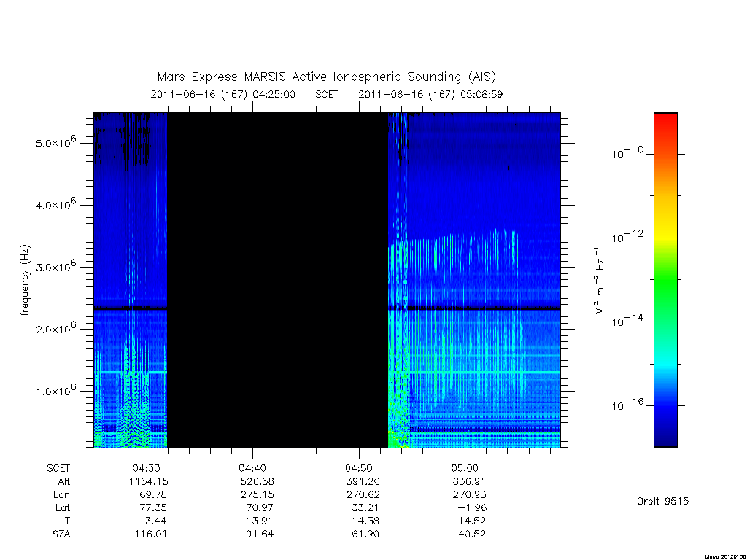Click the plot title 'Mars Express MARSIS Active Ionospheric Sounding (AIS)'
This screenshot has height=560, width=747.
(x=326, y=77)
